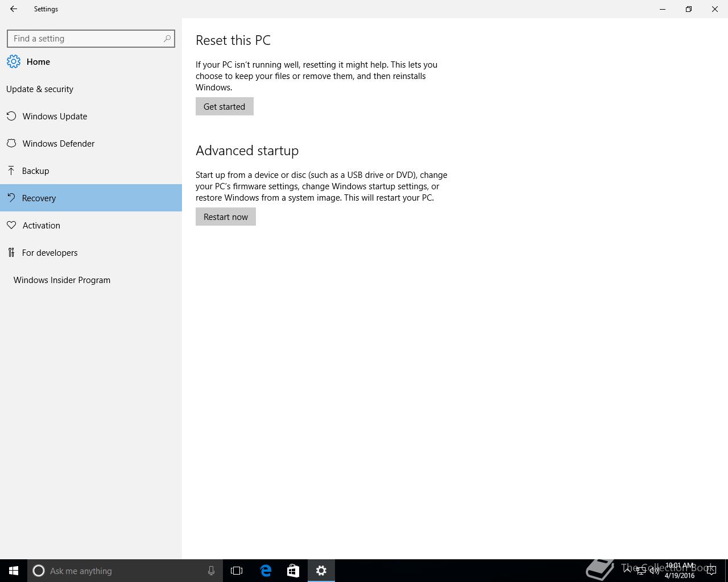Open the Action Center notifications icon

click(711, 571)
